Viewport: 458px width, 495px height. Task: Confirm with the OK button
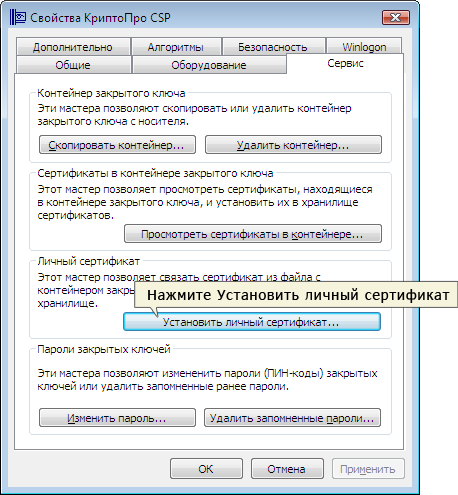(x=206, y=469)
